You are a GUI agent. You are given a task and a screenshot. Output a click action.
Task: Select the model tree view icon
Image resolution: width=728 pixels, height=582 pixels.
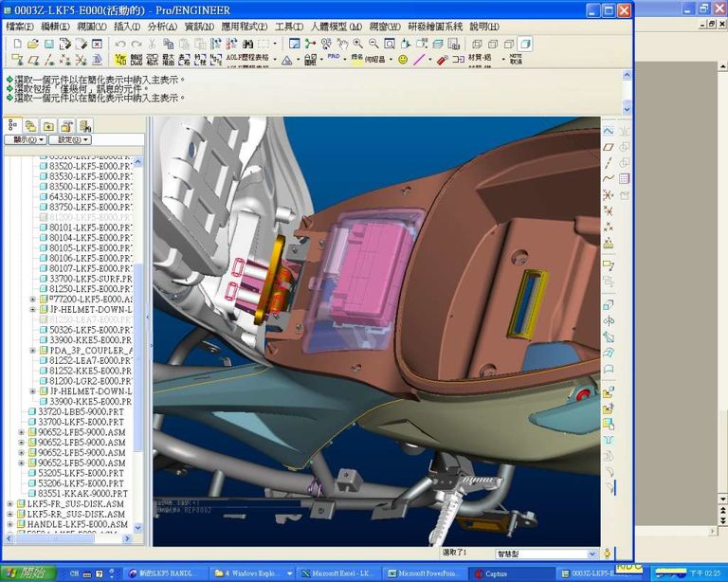13,125
